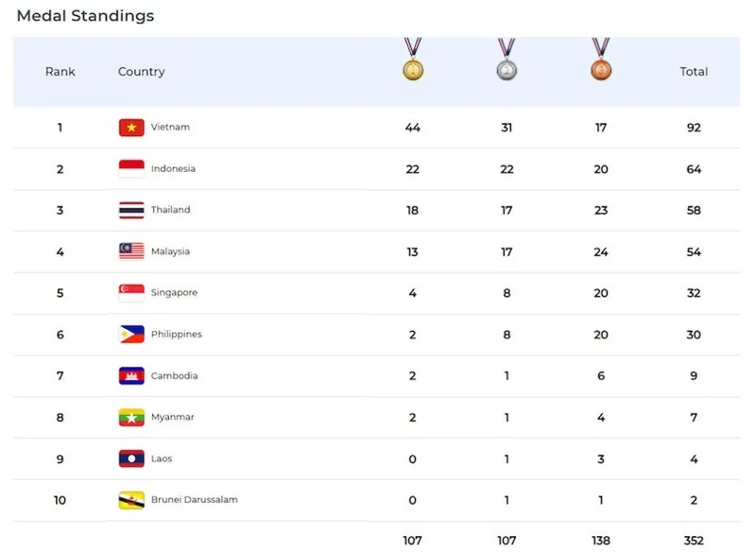
Task: Click the Vietnam flag icon
Action: tap(131, 128)
